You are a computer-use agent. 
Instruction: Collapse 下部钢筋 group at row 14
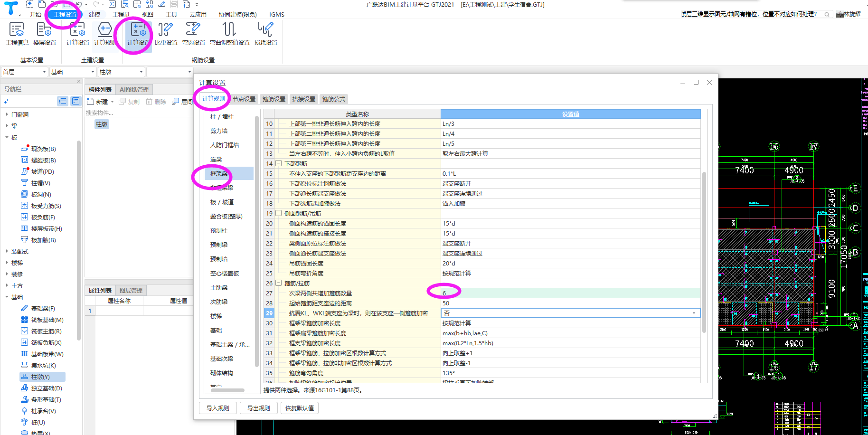click(279, 163)
